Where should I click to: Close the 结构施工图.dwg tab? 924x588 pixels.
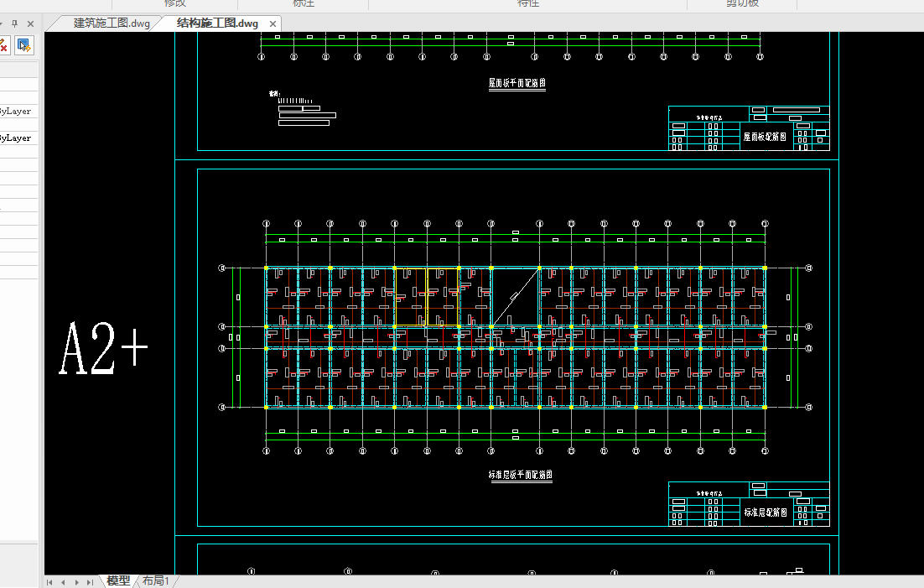pyautogui.click(x=273, y=24)
